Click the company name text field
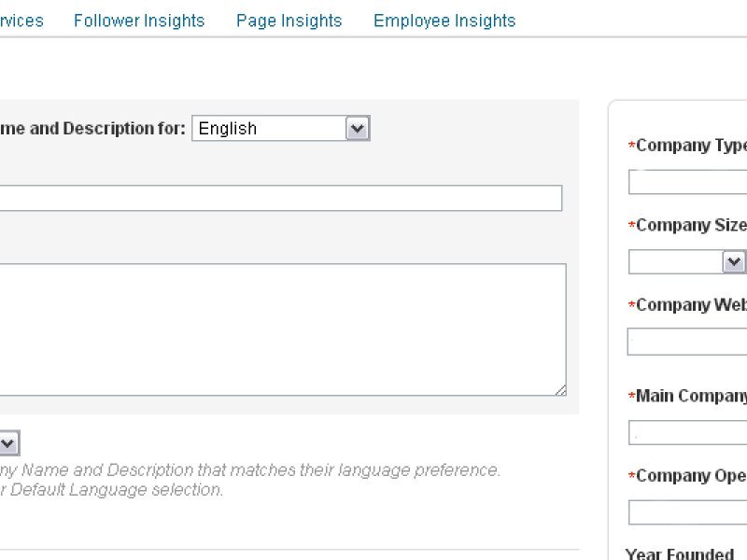This screenshot has width=747, height=560. point(280,198)
